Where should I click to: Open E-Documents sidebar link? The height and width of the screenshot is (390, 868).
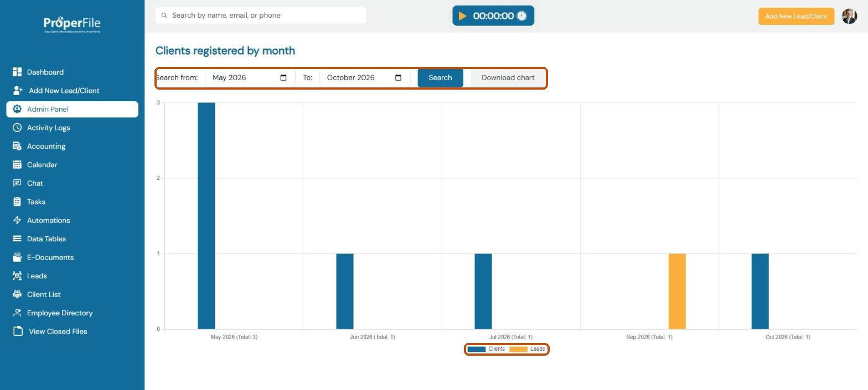pos(72,257)
